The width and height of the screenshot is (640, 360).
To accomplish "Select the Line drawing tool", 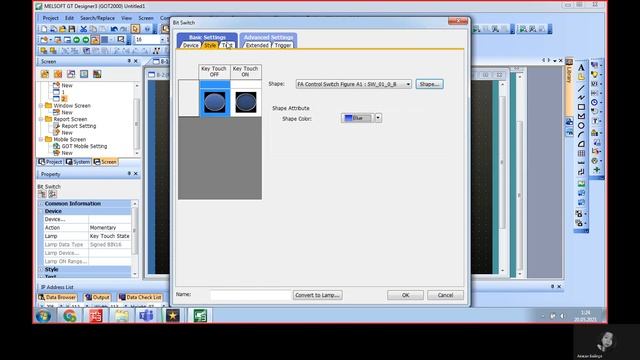I will 581,88.
